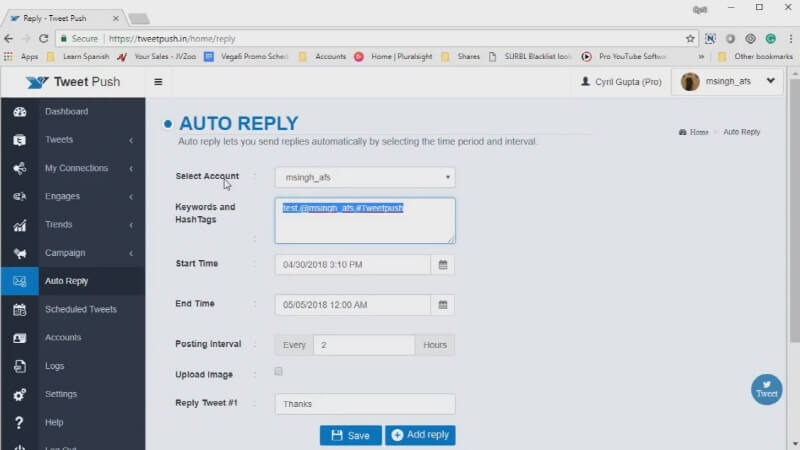Open Start Time calendar picker icon
The width and height of the screenshot is (800, 450).
443,265
